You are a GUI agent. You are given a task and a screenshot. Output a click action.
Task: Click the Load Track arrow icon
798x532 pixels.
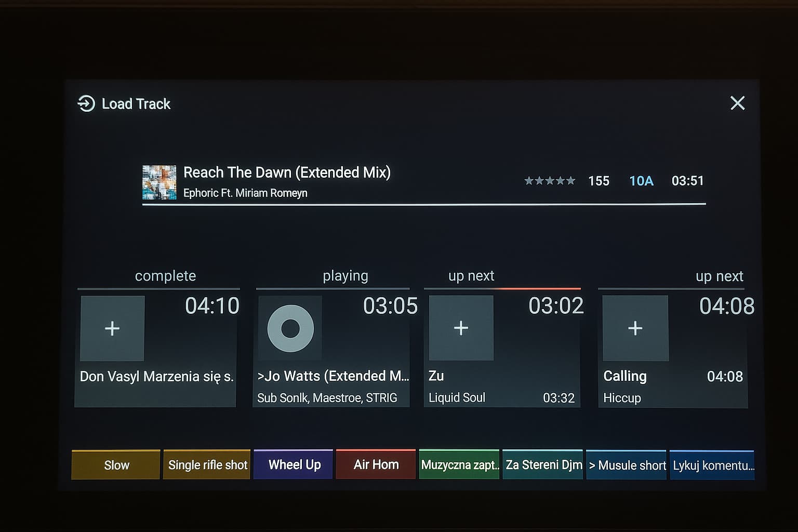tap(86, 104)
